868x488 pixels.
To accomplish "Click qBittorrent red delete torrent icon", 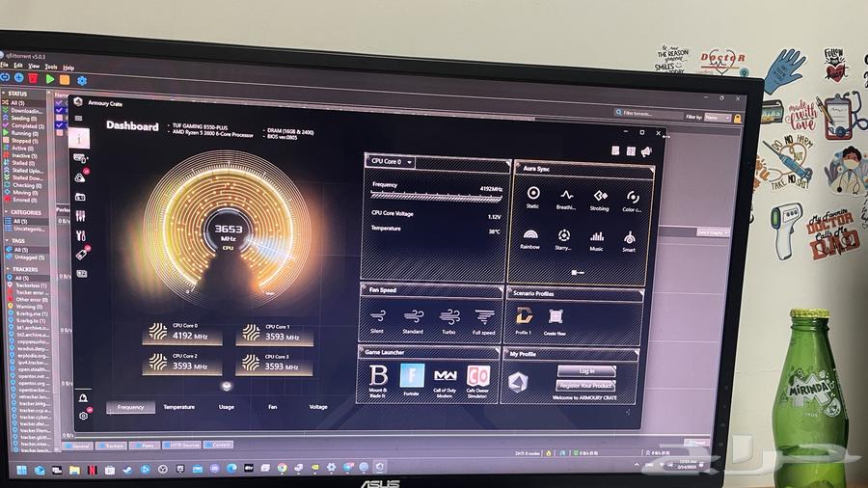I will (33, 78).
